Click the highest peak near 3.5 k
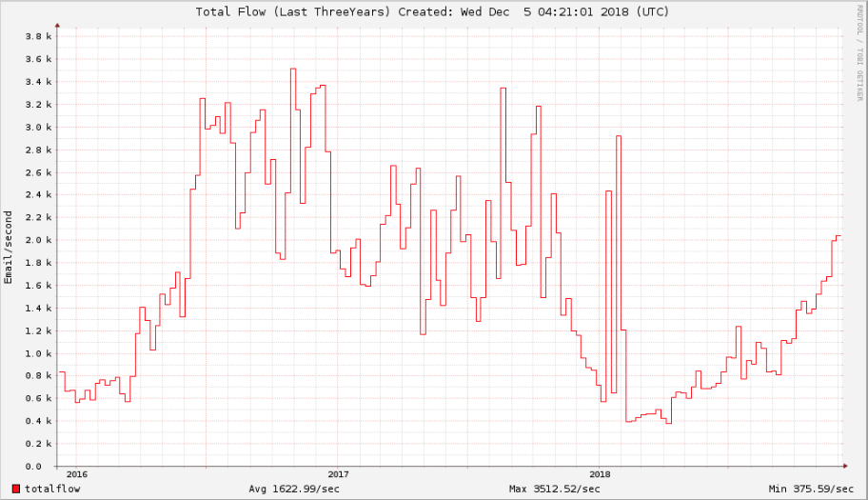Image resolution: width=868 pixels, height=500 pixels. [293, 69]
